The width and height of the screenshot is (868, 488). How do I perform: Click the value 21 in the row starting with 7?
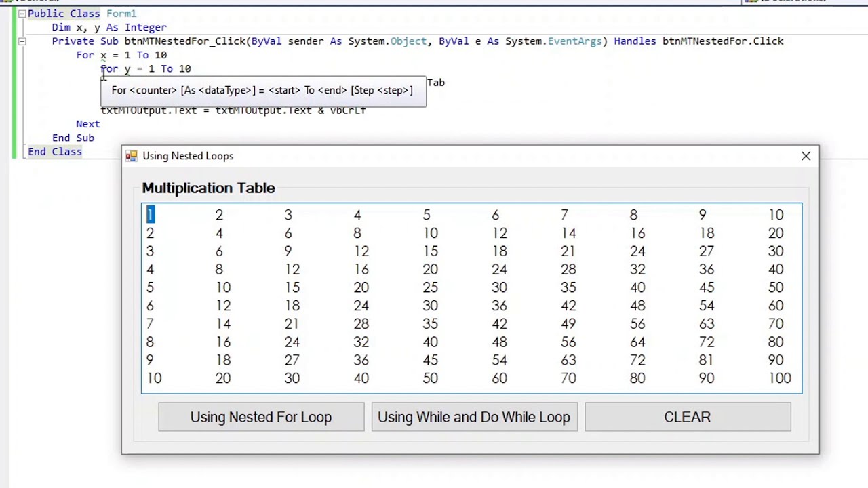292,324
